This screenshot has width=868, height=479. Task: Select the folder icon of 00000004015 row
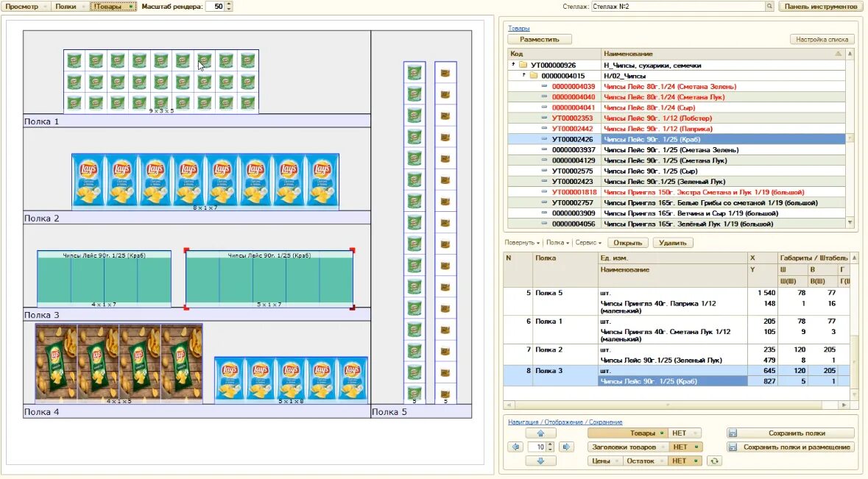[534, 76]
